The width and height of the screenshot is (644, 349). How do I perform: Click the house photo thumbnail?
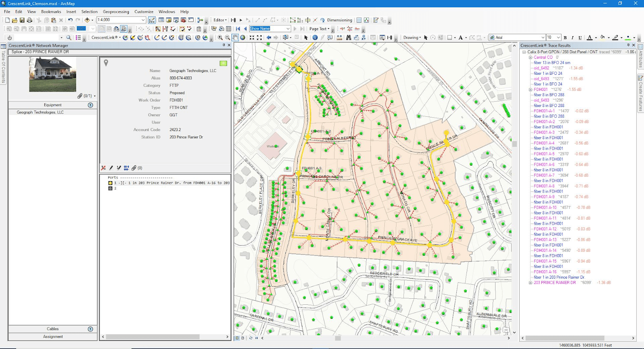53,74
